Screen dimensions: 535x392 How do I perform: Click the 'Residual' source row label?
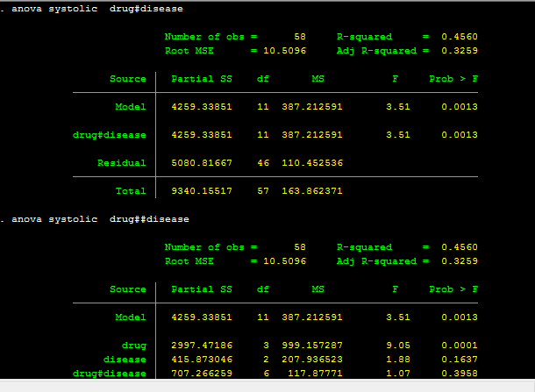[x=122, y=163]
